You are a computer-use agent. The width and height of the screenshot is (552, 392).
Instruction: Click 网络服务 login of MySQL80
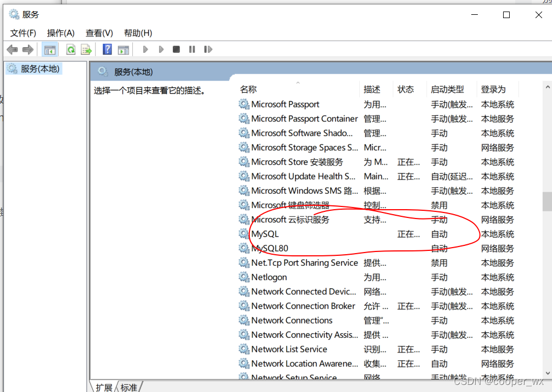(497, 248)
